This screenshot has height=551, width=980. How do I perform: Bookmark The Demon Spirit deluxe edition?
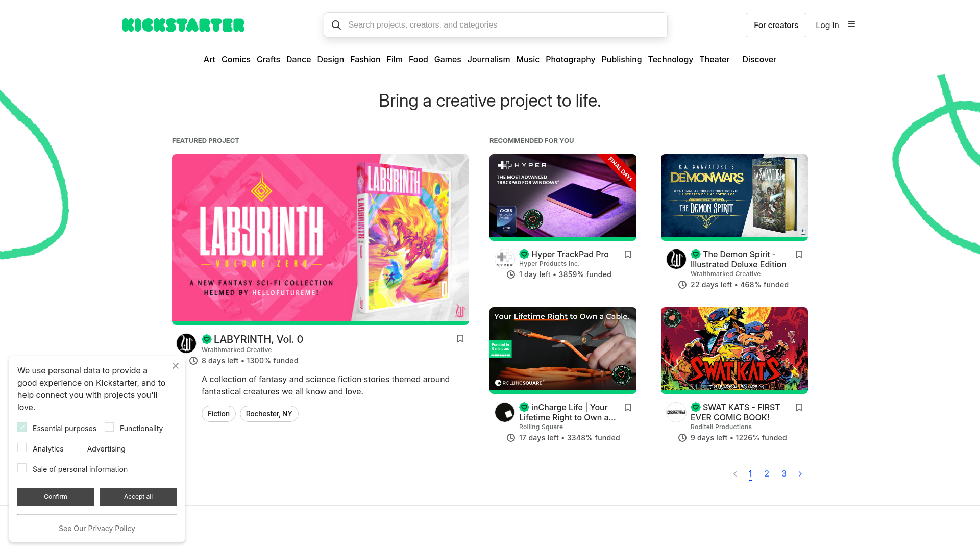pyautogui.click(x=799, y=254)
